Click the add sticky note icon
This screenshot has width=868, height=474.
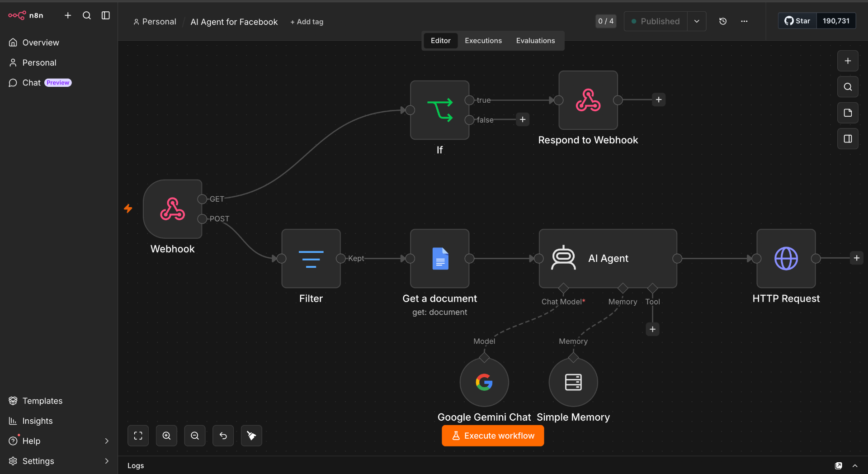[x=848, y=113]
